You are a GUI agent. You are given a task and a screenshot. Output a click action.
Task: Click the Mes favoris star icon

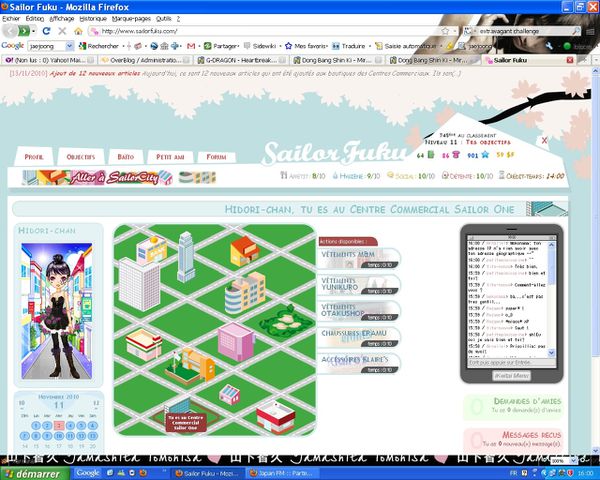tap(289, 46)
